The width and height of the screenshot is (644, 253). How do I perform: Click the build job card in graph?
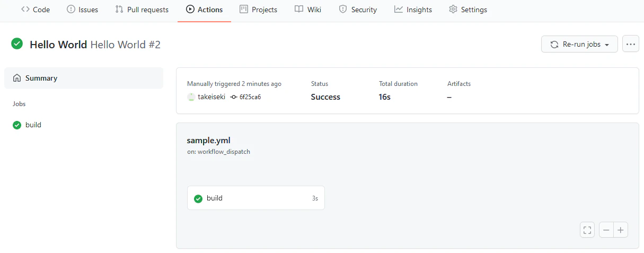256,198
